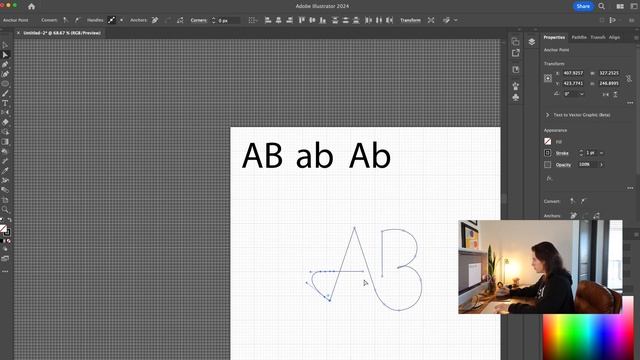The image size is (640, 360).
Task: Click the Share button
Action: click(583, 6)
